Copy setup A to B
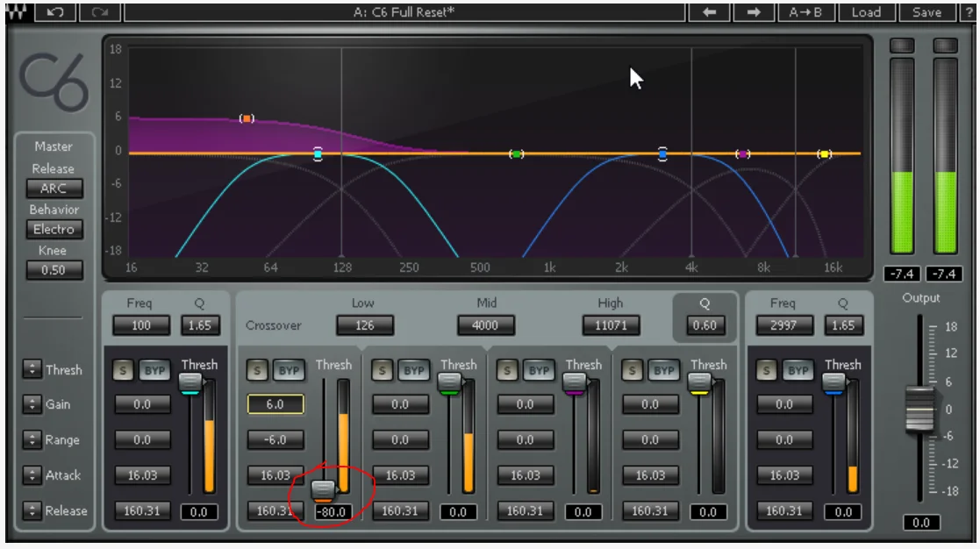 (x=805, y=12)
